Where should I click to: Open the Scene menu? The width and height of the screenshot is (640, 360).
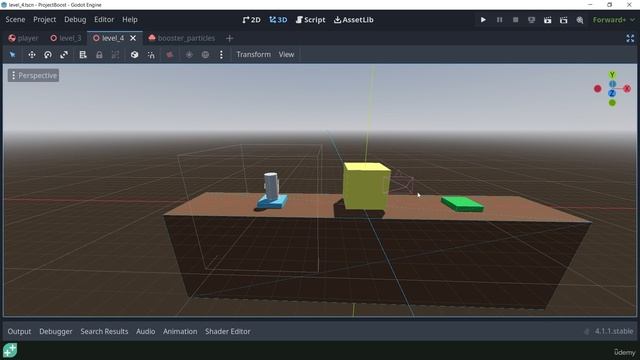tap(15, 20)
